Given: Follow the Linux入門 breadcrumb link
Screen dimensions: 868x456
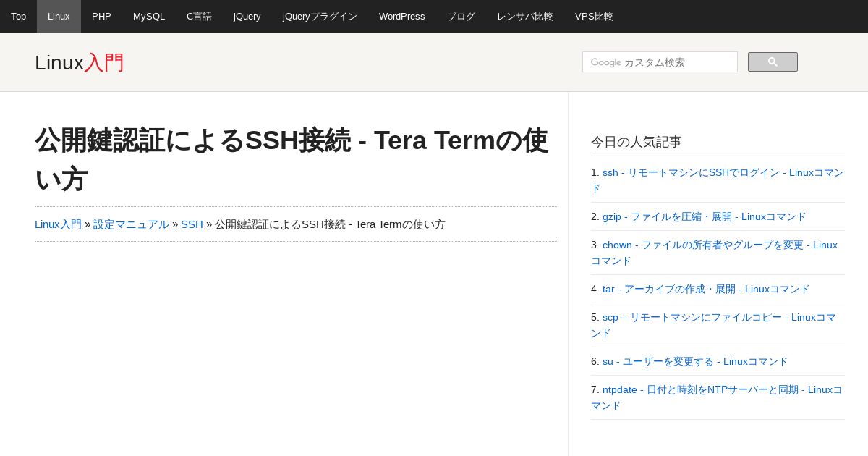Looking at the screenshot, I should click(58, 224).
